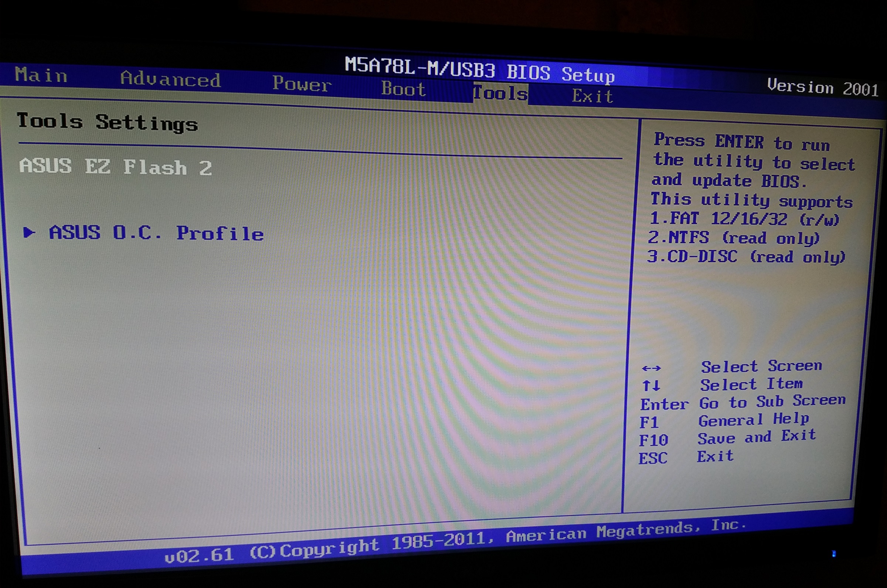Click the Version 2001 label

click(822, 88)
